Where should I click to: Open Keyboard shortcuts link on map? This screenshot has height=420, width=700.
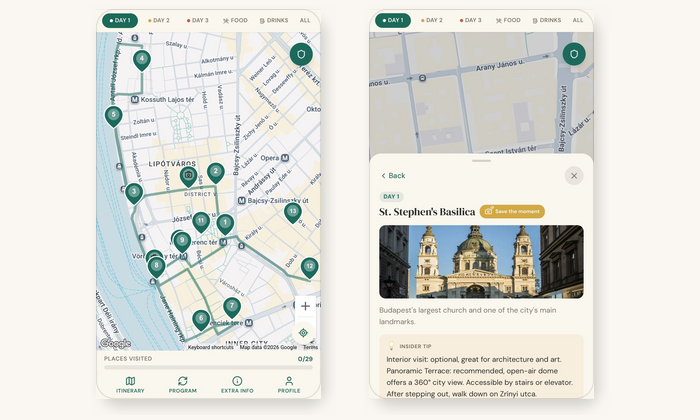[x=210, y=347]
